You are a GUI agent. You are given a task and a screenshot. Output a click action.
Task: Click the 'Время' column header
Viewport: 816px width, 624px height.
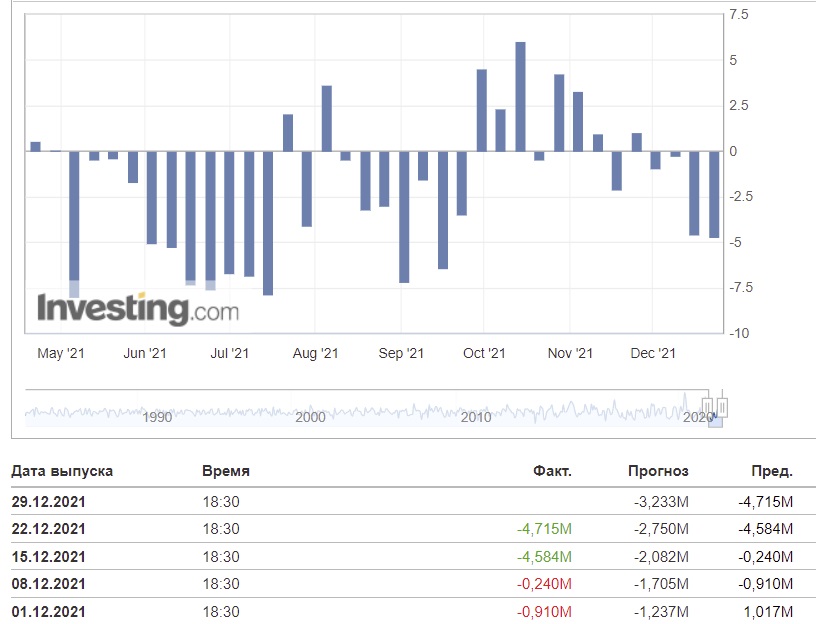[x=226, y=470]
